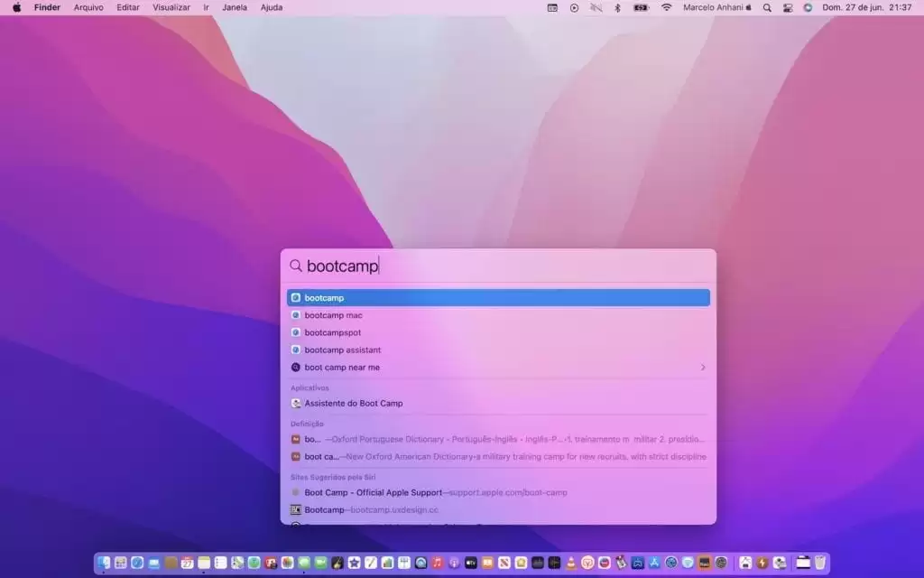Open Numbers chart icon in Dock
The image size is (924, 578).
click(x=387, y=563)
